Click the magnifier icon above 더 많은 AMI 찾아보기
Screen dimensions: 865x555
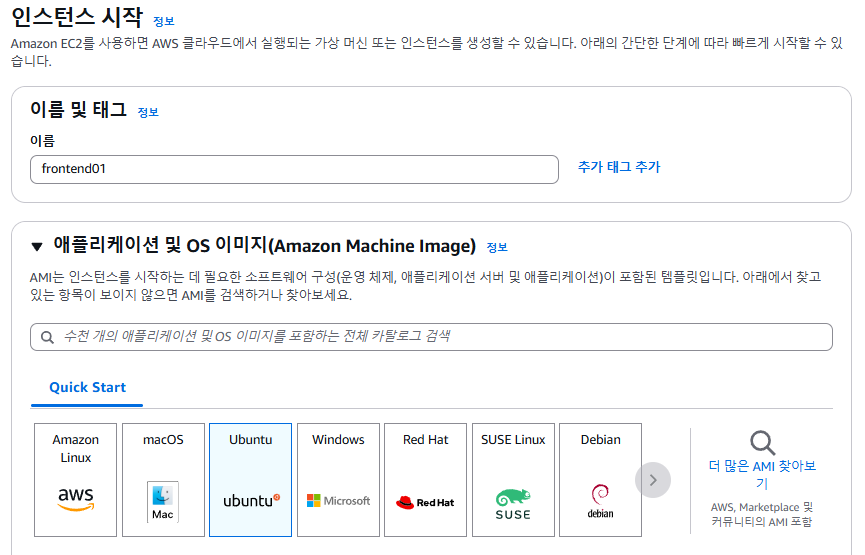pyautogui.click(x=762, y=442)
